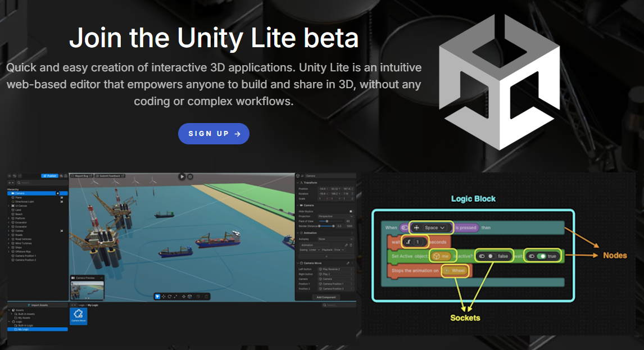Toggle the 'false' switch in logic block
Screen dimensions: 644x350
487,256
